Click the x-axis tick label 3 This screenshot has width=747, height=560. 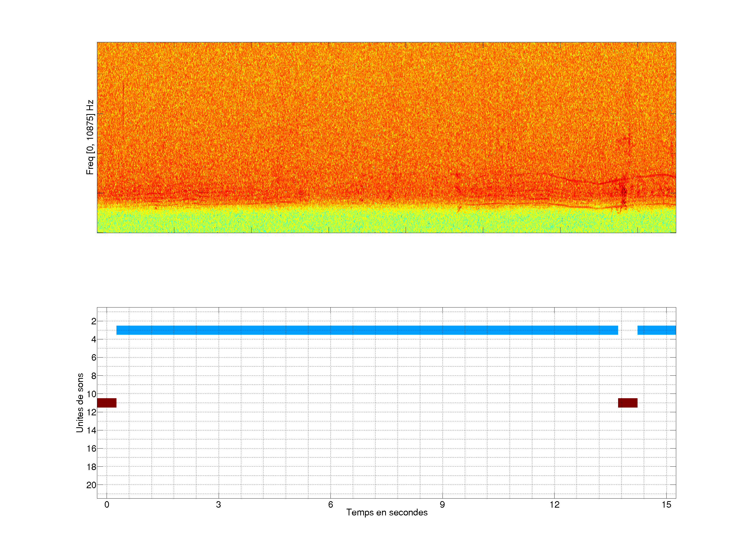218,505
